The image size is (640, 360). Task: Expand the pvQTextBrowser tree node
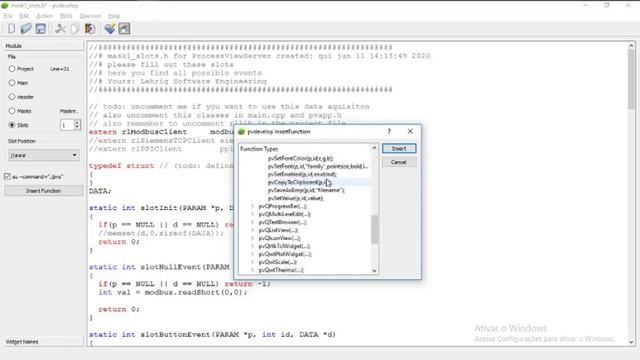click(x=253, y=222)
